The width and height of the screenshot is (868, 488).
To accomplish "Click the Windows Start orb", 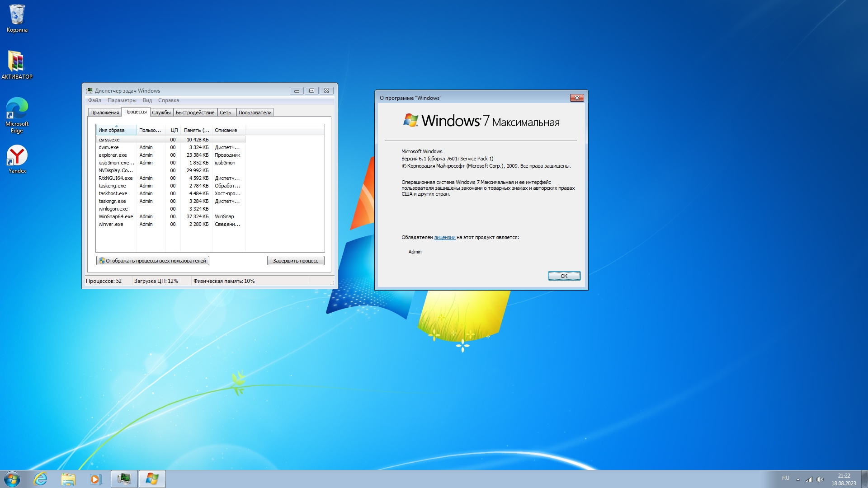I will pos(12,479).
